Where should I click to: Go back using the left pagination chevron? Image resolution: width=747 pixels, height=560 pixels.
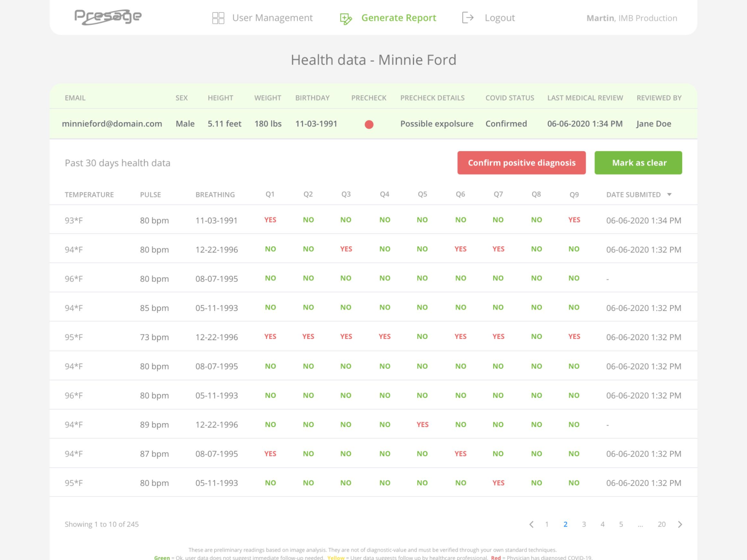tap(531, 524)
